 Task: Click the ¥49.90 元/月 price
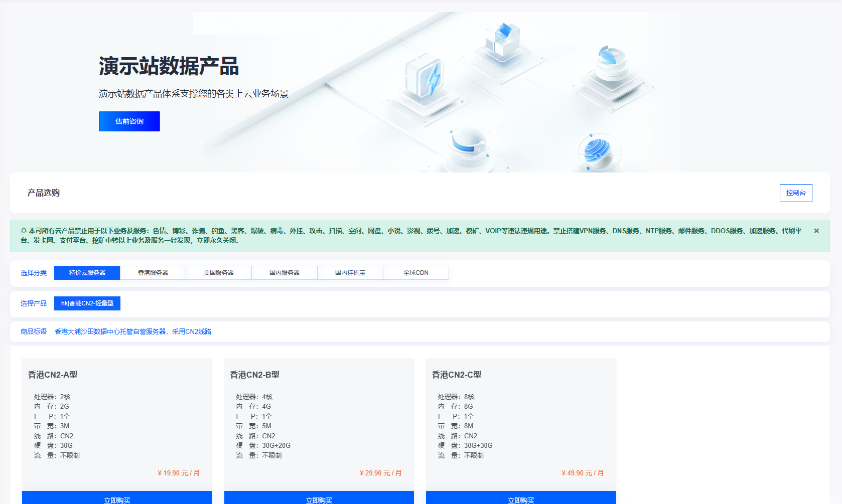582,473
